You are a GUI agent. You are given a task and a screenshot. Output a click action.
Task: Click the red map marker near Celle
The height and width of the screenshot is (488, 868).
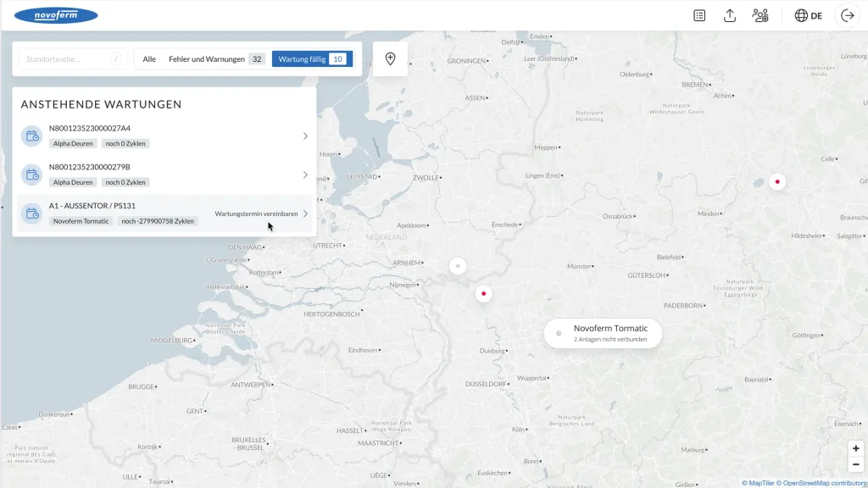point(777,181)
